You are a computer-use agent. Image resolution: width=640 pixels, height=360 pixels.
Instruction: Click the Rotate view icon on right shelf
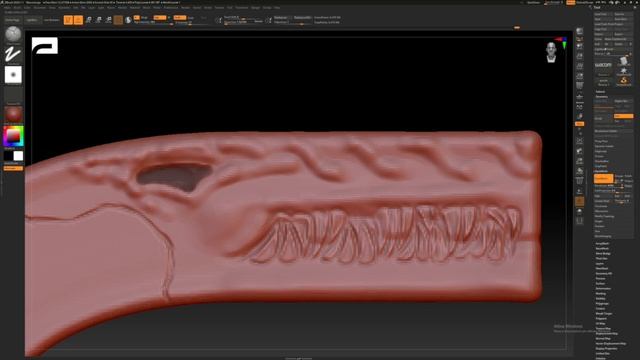click(x=579, y=171)
